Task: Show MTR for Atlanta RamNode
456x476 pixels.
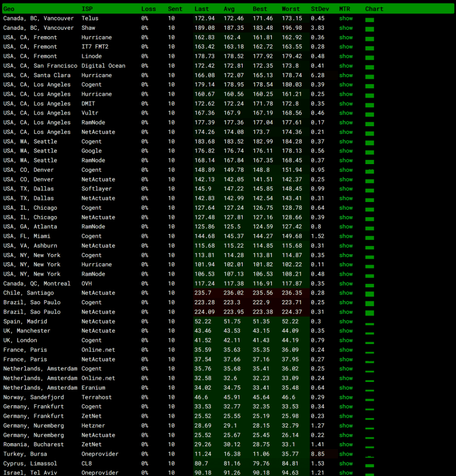Action: pyautogui.click(x=346, y=227)
